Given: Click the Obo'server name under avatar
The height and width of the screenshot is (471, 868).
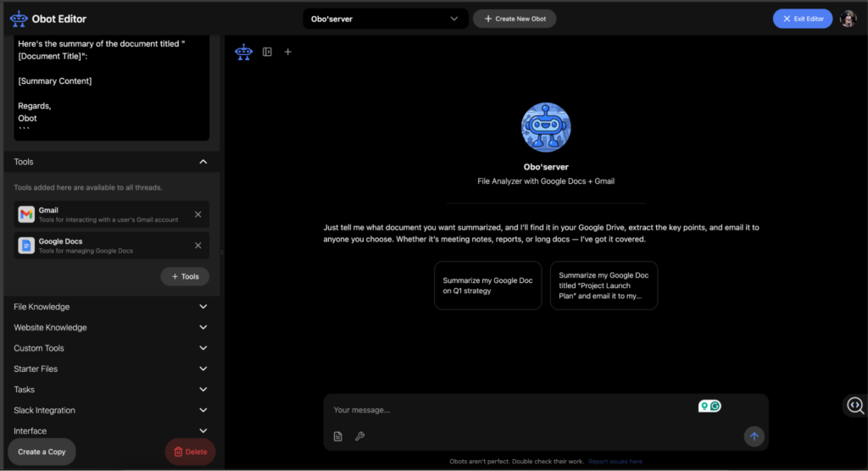Looking at the screenshot, I should pyautogui.click(x=546, y=167).
